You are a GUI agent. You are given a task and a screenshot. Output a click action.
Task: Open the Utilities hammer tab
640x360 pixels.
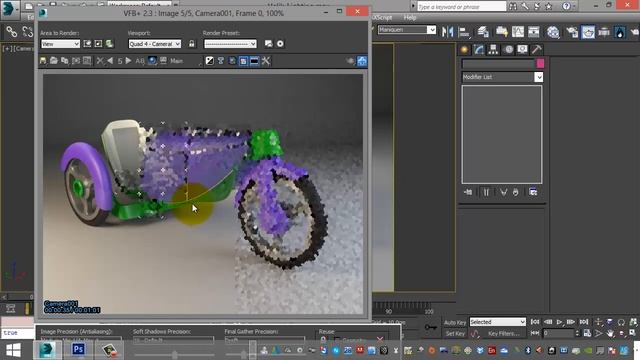537,50
